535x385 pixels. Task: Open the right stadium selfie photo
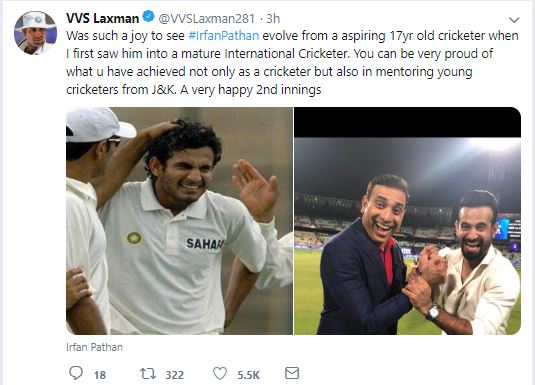tap(407, 221)
